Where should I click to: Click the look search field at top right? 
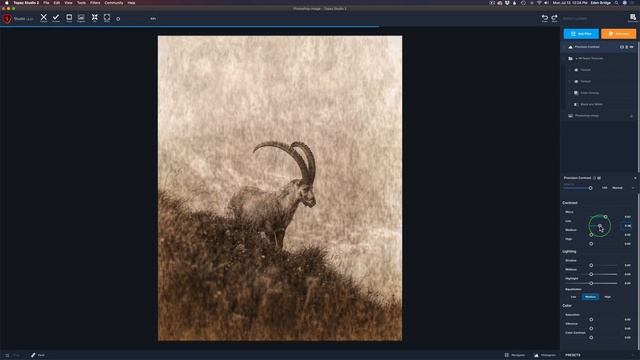pyautogui.click(x=593, y=18)
